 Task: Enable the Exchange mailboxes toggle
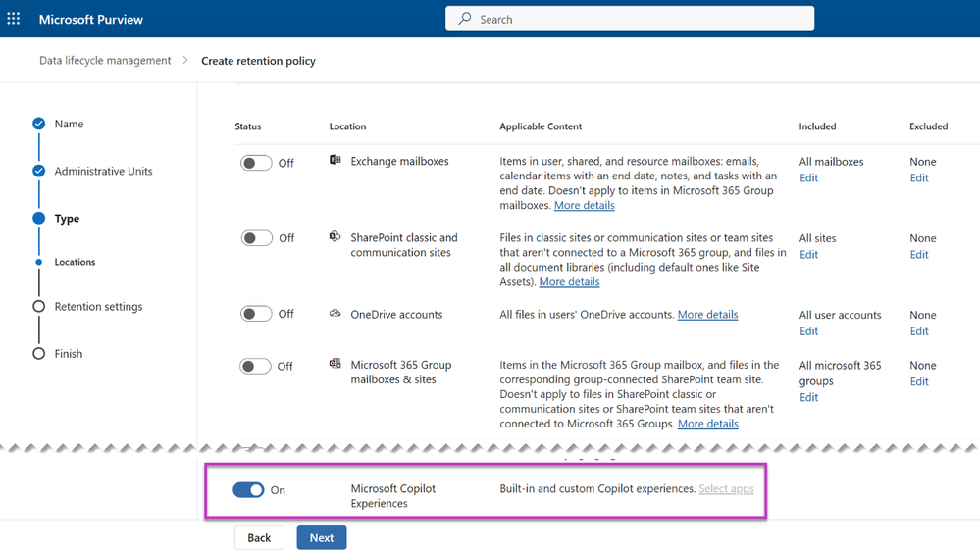256,163
